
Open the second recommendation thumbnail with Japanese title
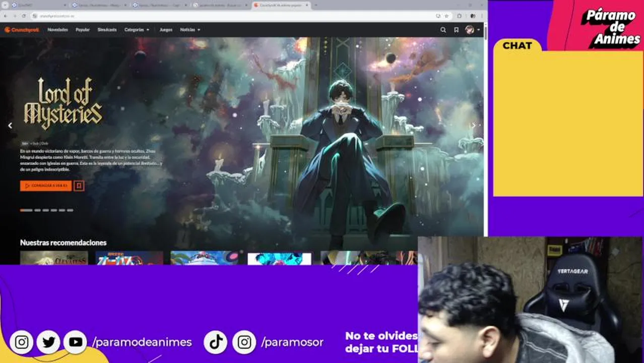pos(130,258)
